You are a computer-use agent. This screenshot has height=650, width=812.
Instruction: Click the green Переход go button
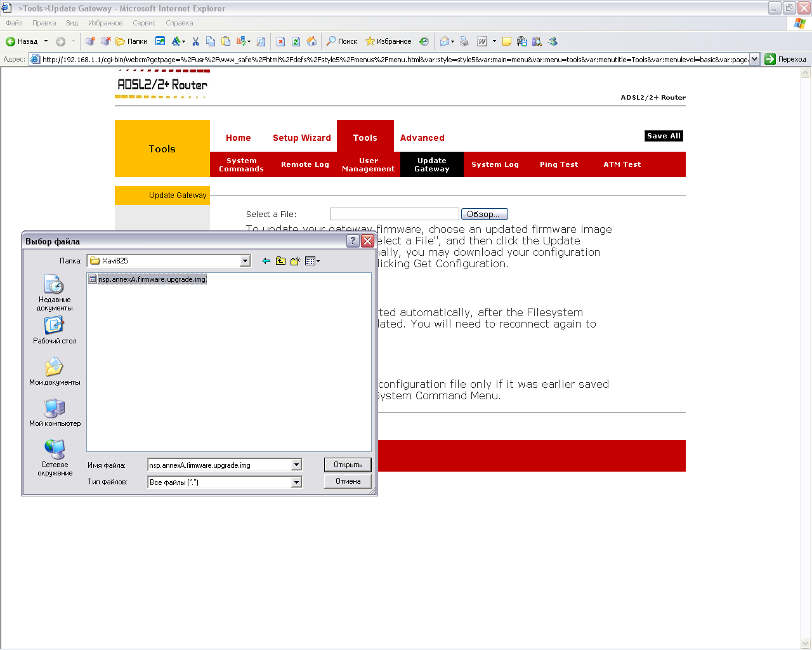tap(785, 59)
